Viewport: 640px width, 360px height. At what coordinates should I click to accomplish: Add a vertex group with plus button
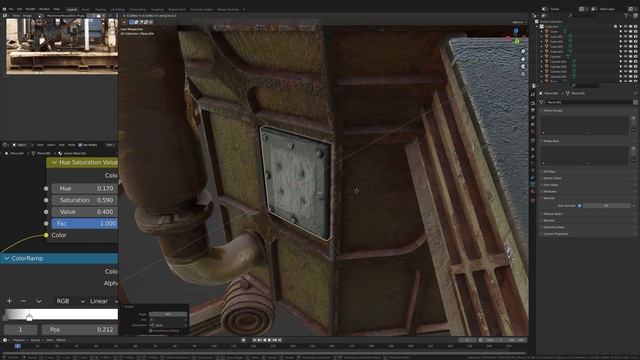coord(633,118)
